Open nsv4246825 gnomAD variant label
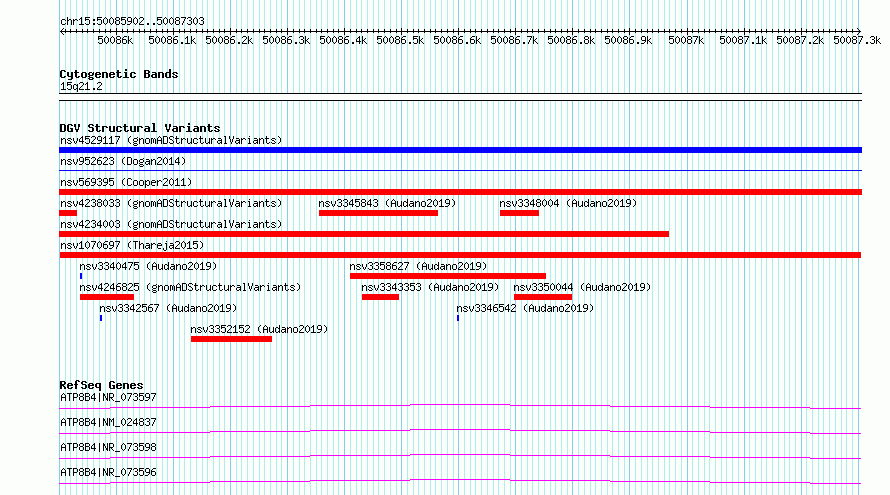 190,287
